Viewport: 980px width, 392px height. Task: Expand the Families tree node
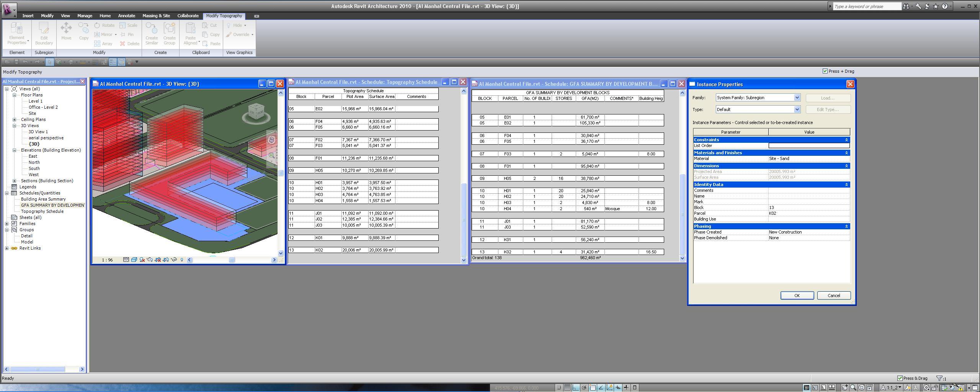(7, 224)
